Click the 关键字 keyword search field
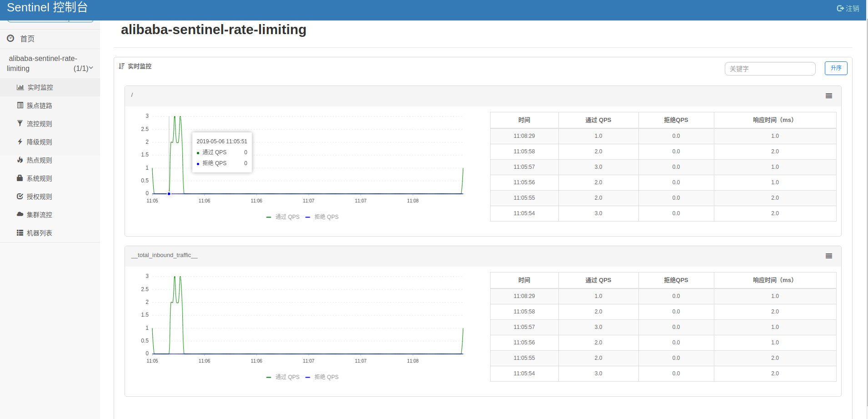The height and width of the screenshot is (419, 868). point(769,69)
